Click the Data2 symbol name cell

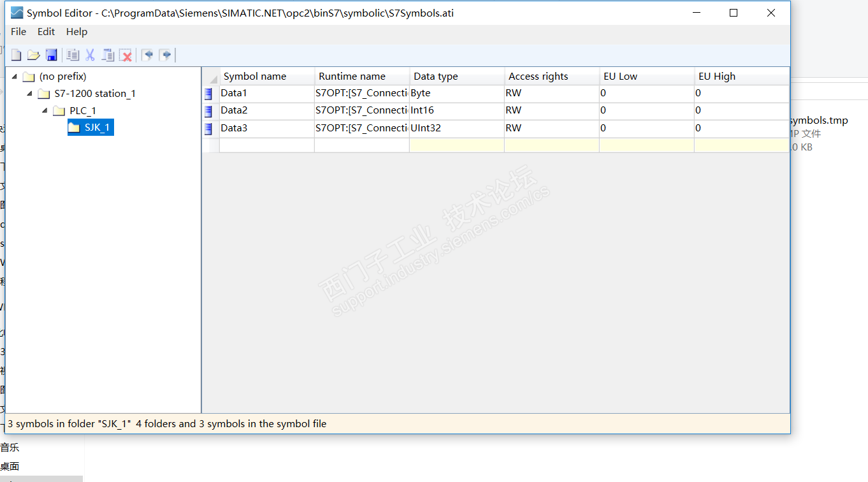(267, 111)
